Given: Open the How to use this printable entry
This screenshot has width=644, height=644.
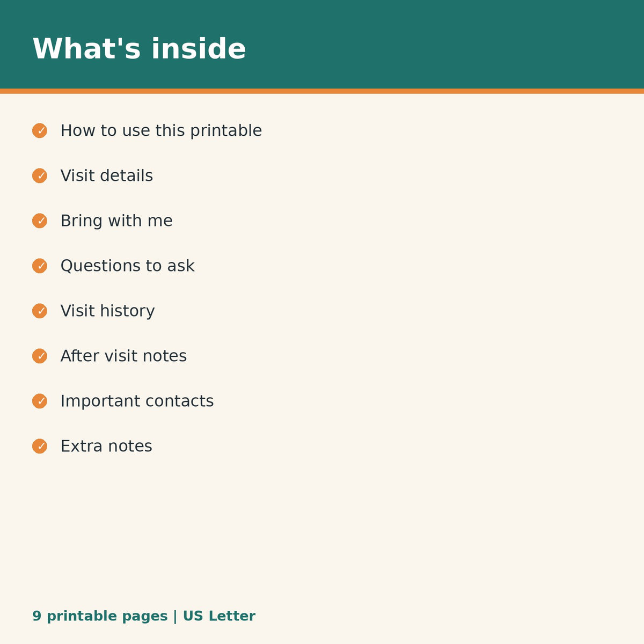Looking at the screenshot, I should pos(161,131).
